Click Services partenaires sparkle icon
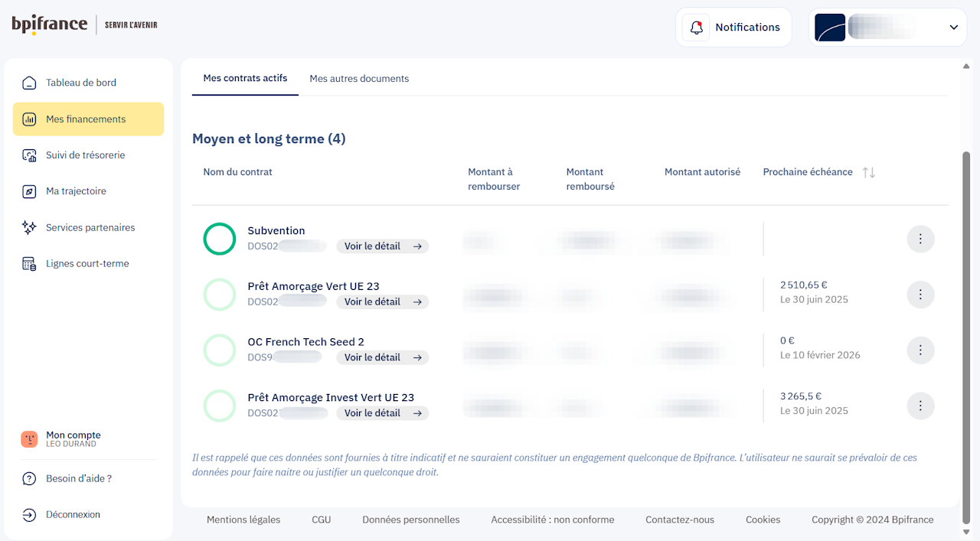 (29, 227)
